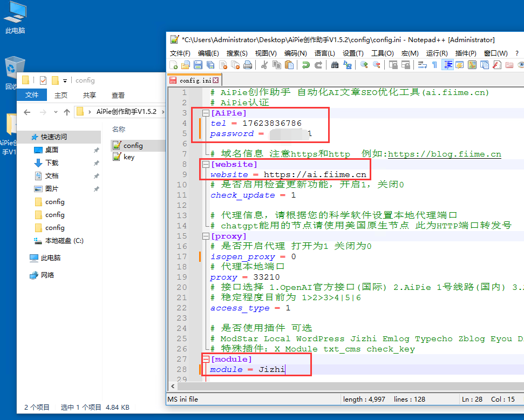Click the Synchronize Vertical Scrolling icon

pyautogui.click(x=393, y=65)
